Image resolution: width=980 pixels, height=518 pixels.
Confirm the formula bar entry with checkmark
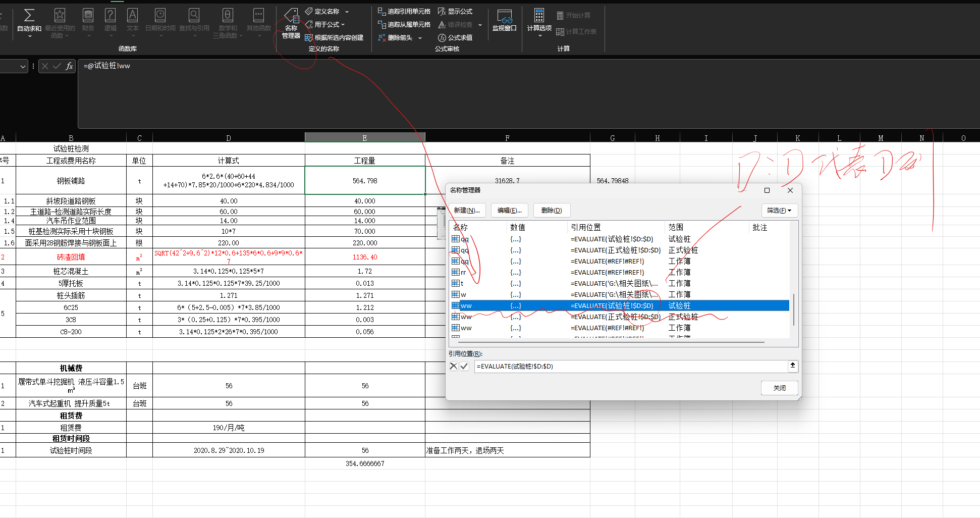coord(57,66)
